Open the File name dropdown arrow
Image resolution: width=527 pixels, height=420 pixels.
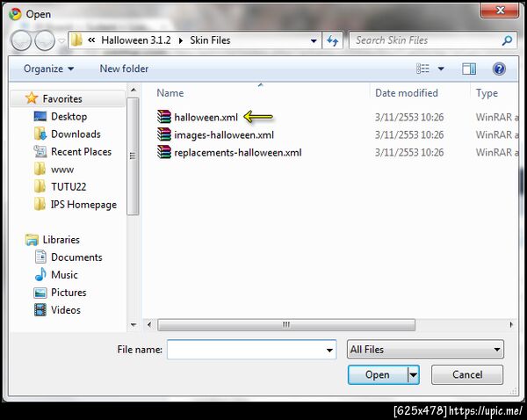coord(329,350)
